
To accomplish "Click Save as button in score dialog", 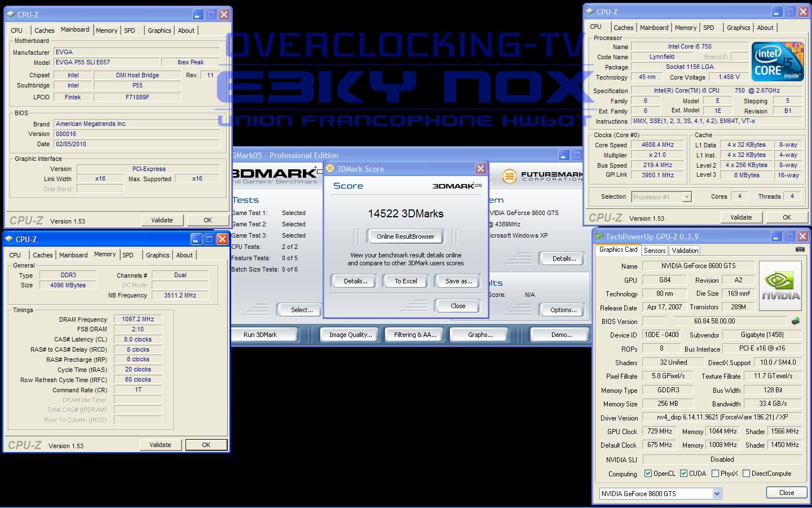I will (458, 281).
